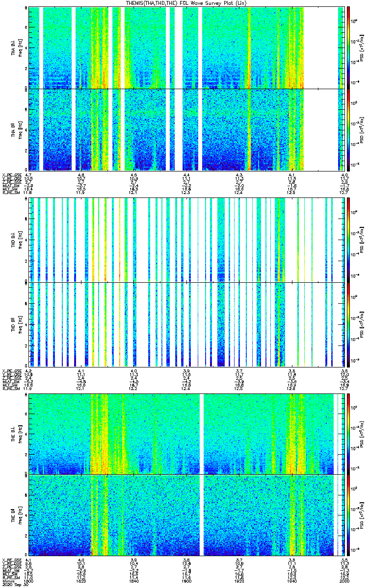Click the 'THA B∥ freq [Hz]' y-axis label
Screen dimensions: 368x588
pos(17,130)
